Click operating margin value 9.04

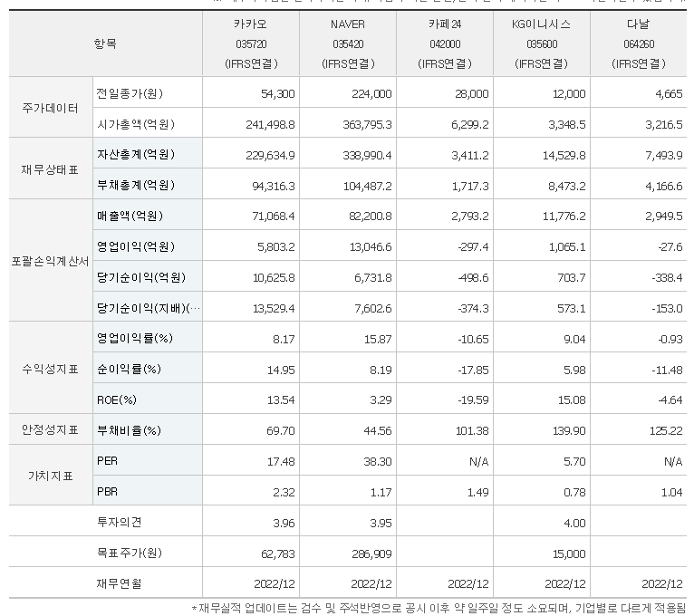click(x=574, y=340)
